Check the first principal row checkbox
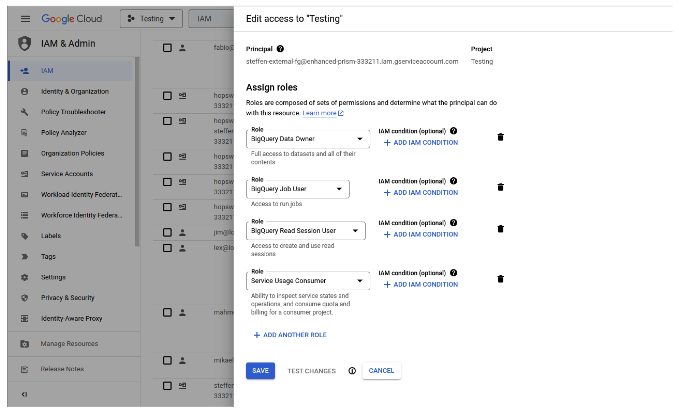The width and height of the screenshot is (679, 417). (168, 48)
